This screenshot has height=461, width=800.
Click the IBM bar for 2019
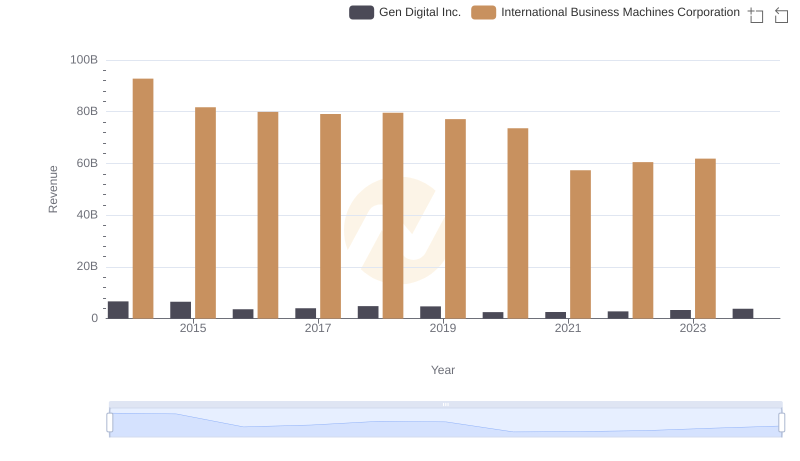point(455,219)
